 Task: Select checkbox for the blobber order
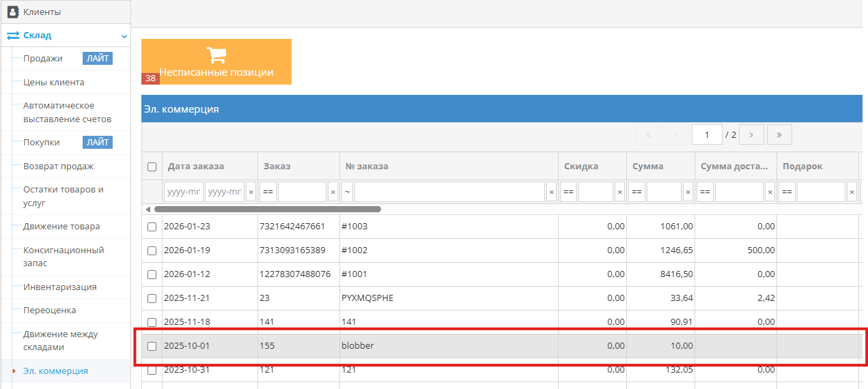(152, 346)
